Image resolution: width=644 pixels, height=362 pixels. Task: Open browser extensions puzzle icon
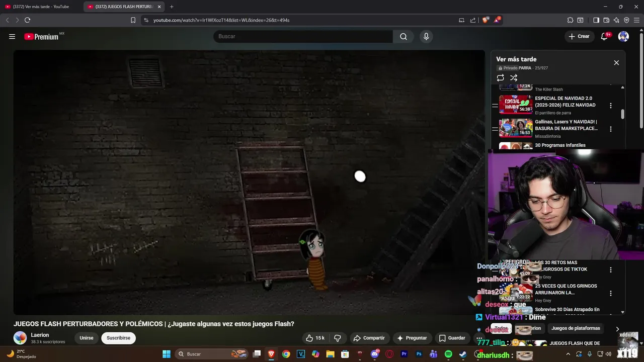point(570,20)
